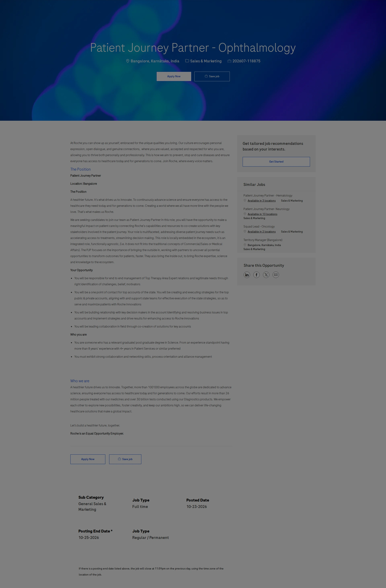
Task: Click the Location: Bangalore line
Action: click(83, 184)
